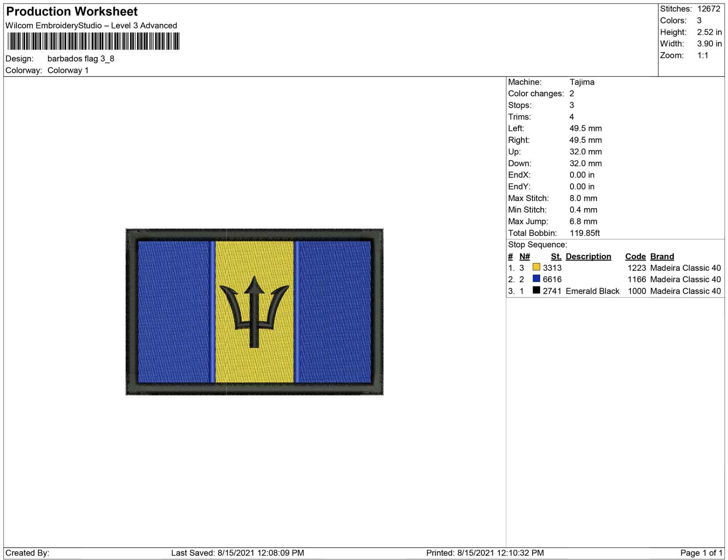Click the "Design:" label

point(19,59)
